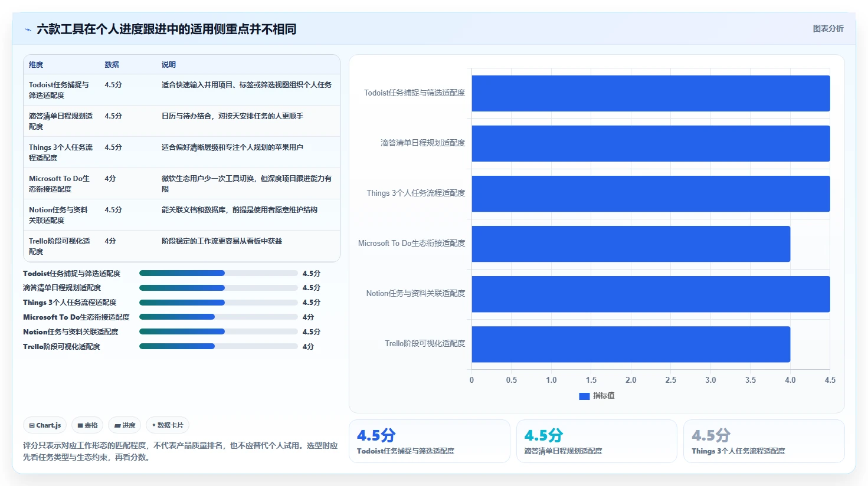Click description 能关联文档和数据库
The image size is (868, 486).
click(240, 210)
